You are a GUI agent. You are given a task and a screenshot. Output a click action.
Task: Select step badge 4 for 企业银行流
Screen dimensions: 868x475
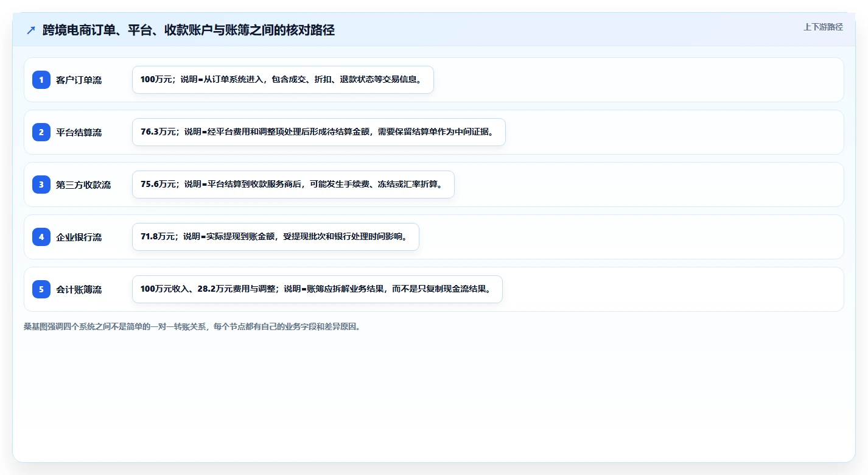[x=41, y=237]
